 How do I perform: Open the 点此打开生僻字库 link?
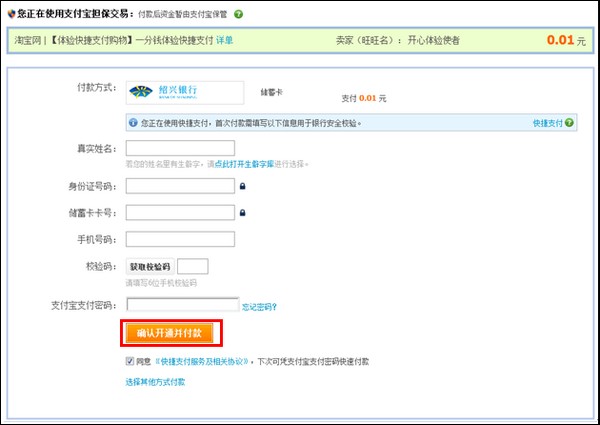click(x=244, y=164)
